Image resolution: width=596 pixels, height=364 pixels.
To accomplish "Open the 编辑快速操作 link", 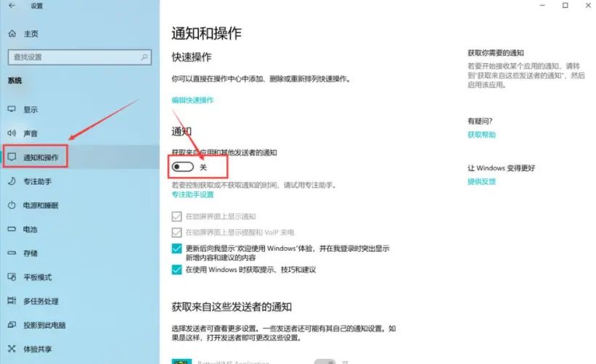I will click(192, 100).
